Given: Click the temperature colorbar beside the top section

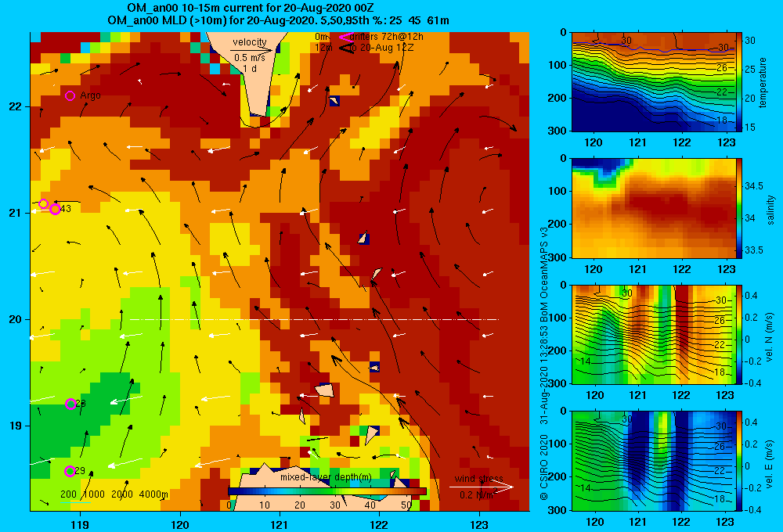Looking at the screenshot, I should [x=739, y=81].
